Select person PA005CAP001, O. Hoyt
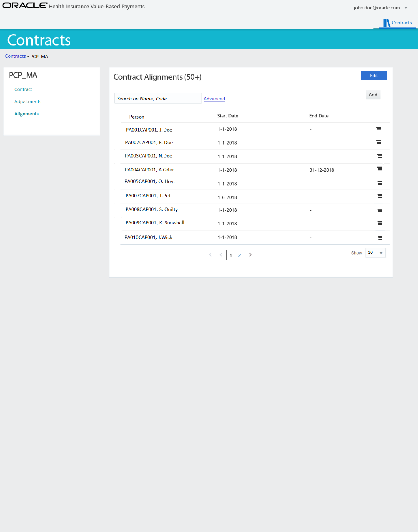This screenshot has width=418, height=532. 150,181
